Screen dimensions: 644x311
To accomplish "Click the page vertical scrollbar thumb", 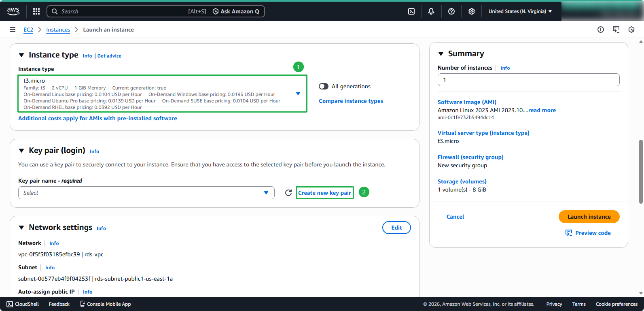I will pyautogui.click(x=641, y=171).
